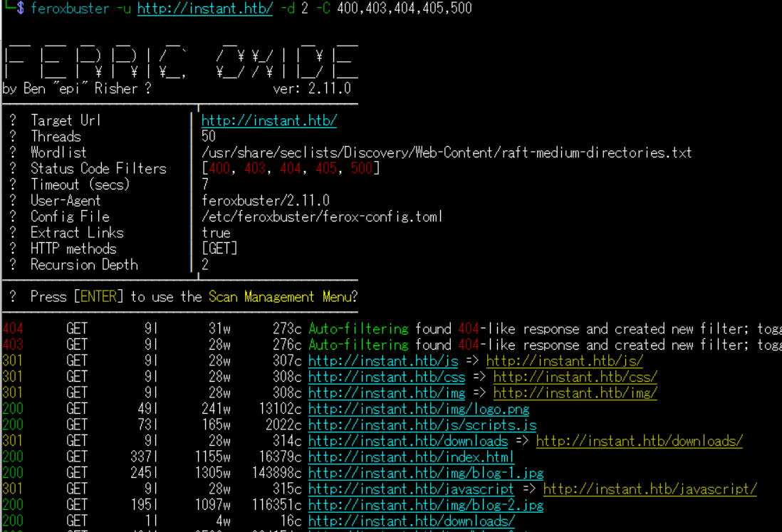The image size is (782, 532).
Task: Open the cyan http://instant.htb/css link
Action: (x=386, y=377)
